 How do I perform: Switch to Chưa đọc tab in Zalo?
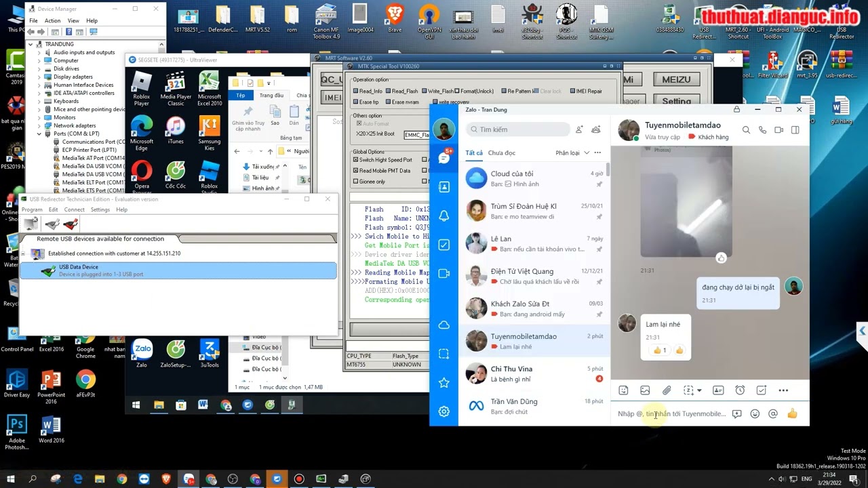click(502, 153)
